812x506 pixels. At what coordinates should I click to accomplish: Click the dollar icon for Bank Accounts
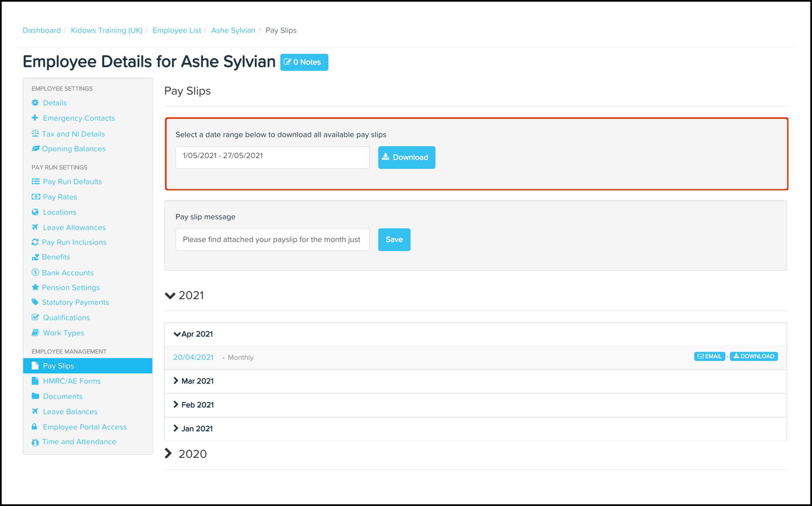35,273
